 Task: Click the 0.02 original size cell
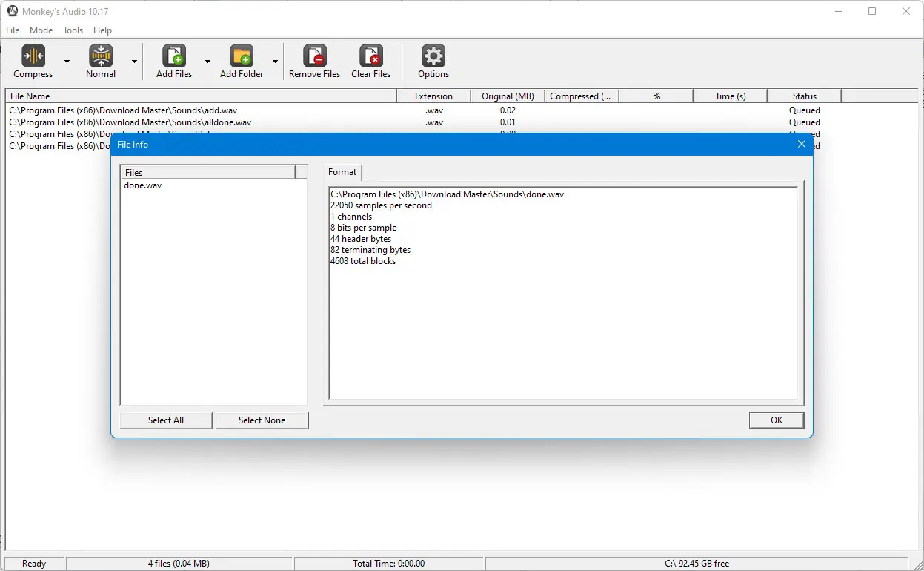508,110
